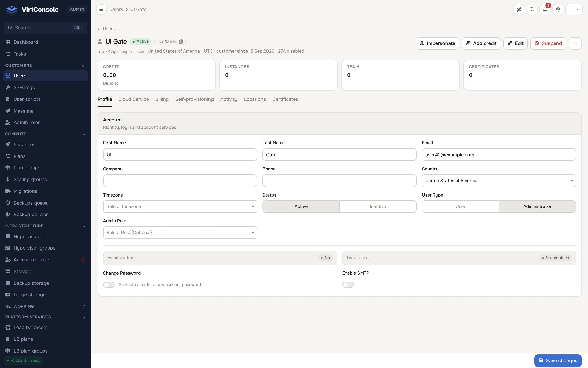588x368 pixels.
Task: Set User Type to Administrator
Action: pos(537,206)
